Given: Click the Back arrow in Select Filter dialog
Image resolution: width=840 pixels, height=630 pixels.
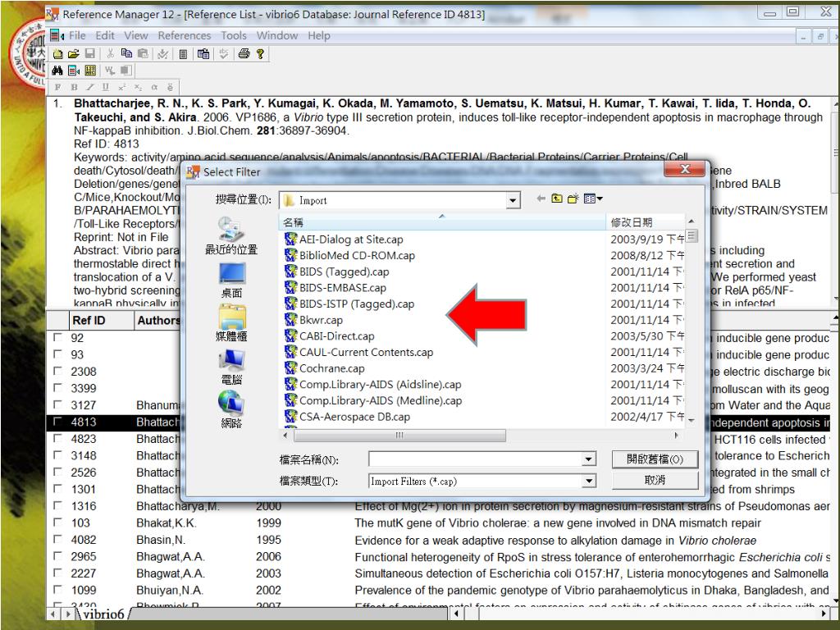Looking at the screenshot, I should (541, 199).
